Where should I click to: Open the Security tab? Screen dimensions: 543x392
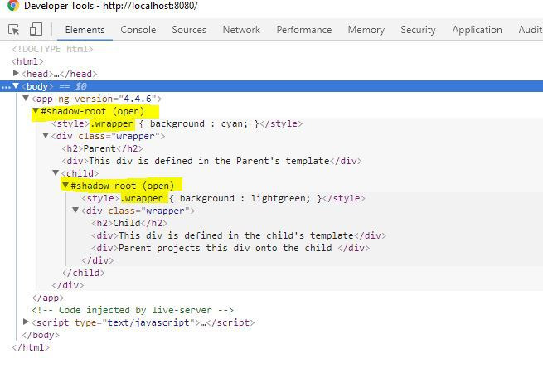418,30
